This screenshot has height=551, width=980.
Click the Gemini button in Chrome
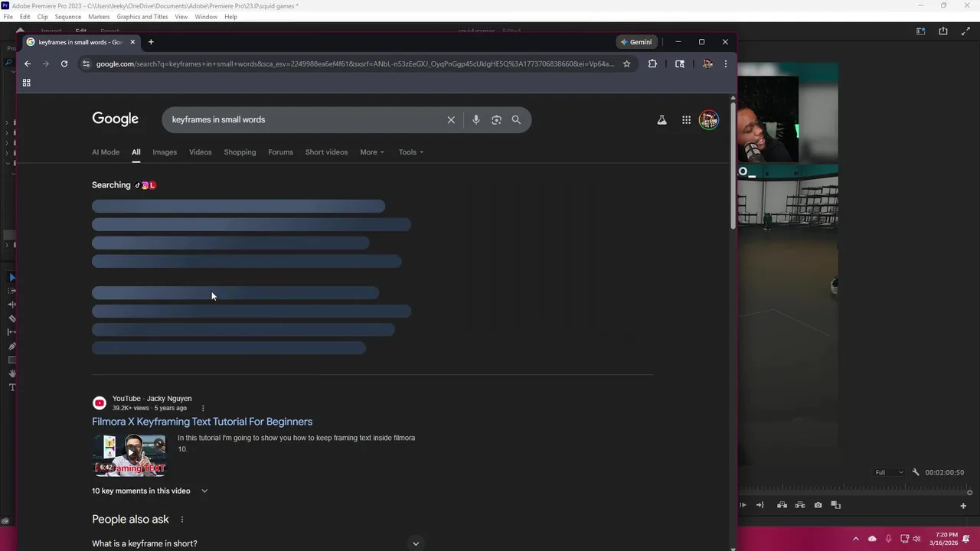coord(636,42)
